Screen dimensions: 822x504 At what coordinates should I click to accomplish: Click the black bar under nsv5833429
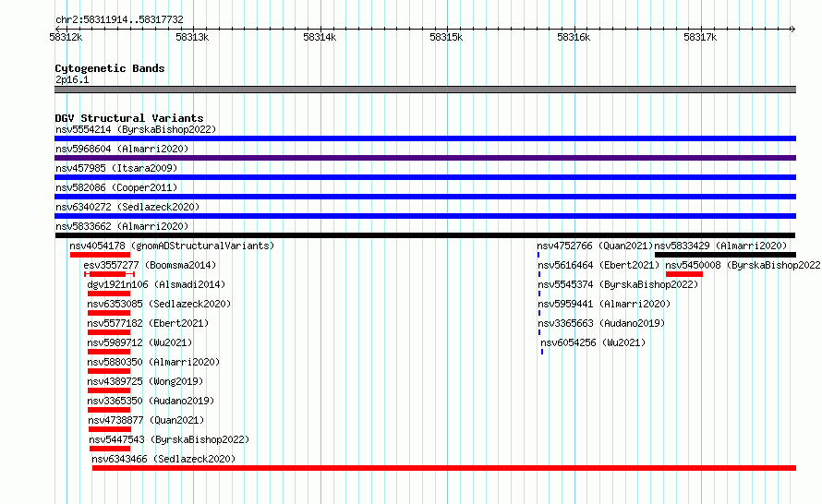pos(726,255)
